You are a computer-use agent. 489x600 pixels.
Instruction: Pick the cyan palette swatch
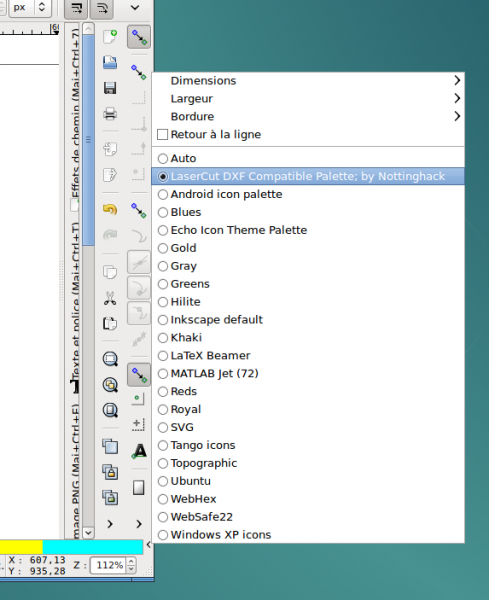click(x=93, y=546)
